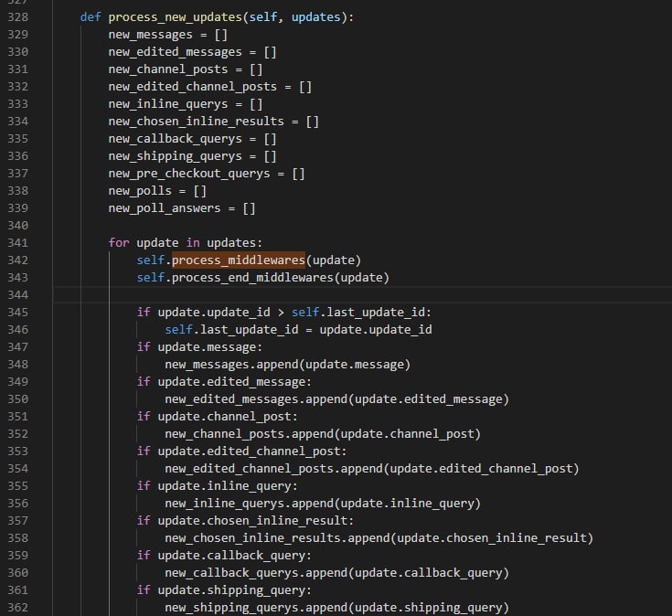672x616 pixels.
Task: Click 'if update.callback_query:' on line 359
Action: [224, 555]
